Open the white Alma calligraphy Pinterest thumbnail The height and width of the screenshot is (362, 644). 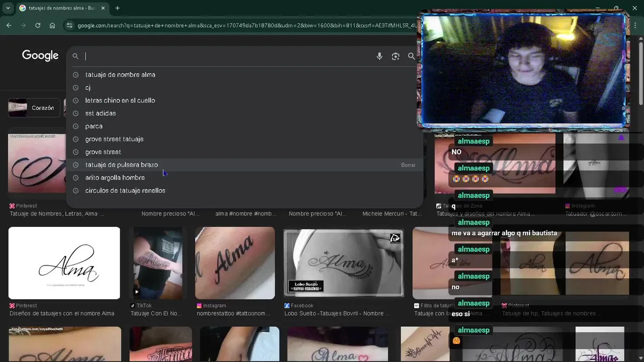pyautogui.click(x=64, y=263)
